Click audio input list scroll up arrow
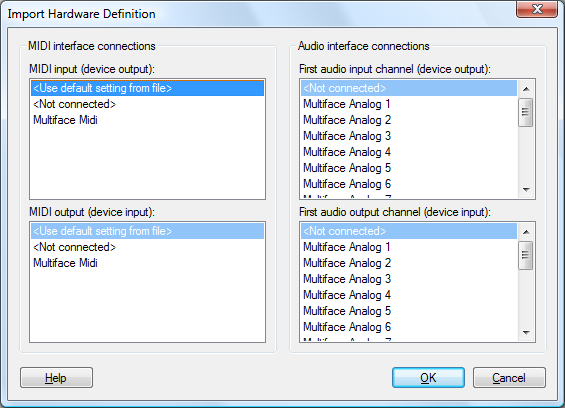The height and width of the screenshot is (408, 565). click(x=526, y=89)
